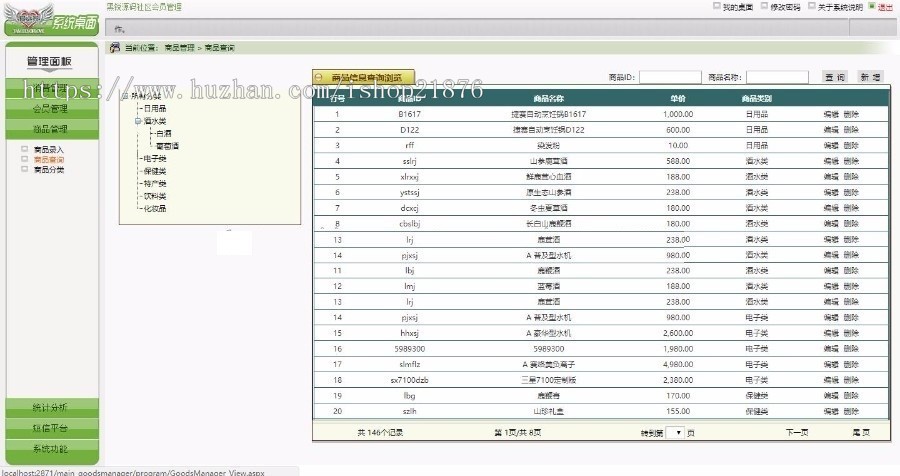Open the 关于系统说明 link

[x=840, y=7]
